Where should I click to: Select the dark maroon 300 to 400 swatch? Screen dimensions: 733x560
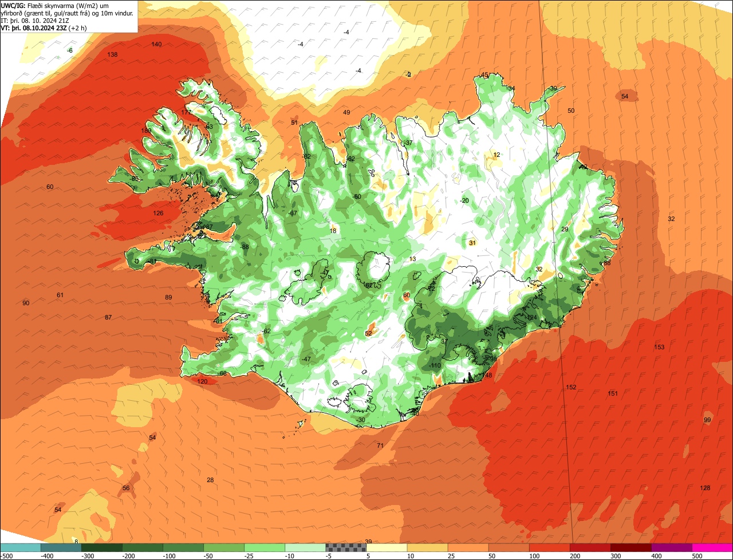tap(630, 547)
